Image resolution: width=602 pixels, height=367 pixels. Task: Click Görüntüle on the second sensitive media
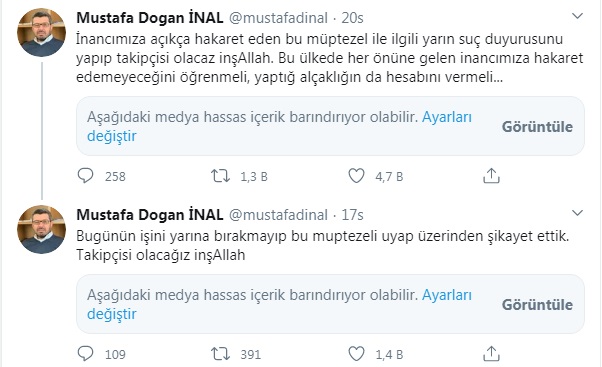[x=537, y=304]
